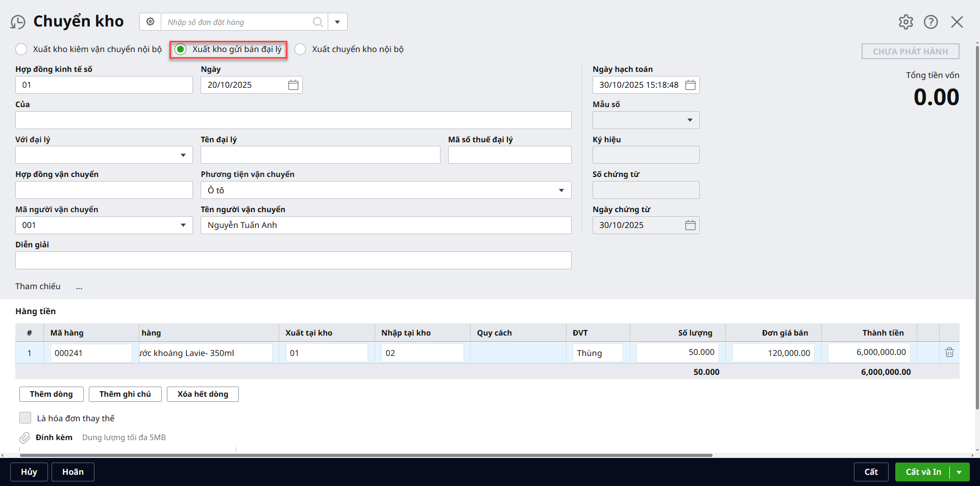Image resolution: width=980 pixels, height=486 pixels.
Task: Open search settings gear in order box
Action: [150, 22]
